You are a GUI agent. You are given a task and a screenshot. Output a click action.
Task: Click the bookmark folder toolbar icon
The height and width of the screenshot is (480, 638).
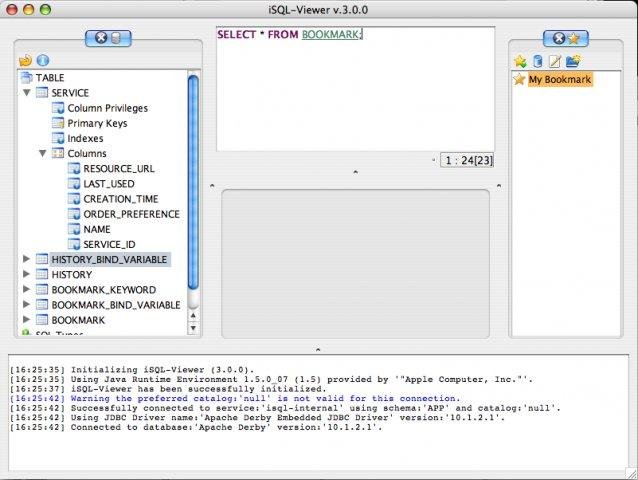573,61
